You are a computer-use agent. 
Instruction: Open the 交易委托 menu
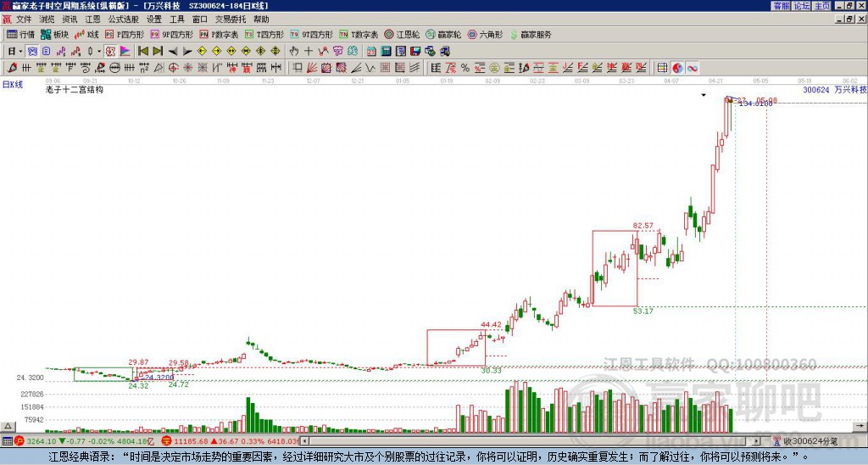(231, 20)
